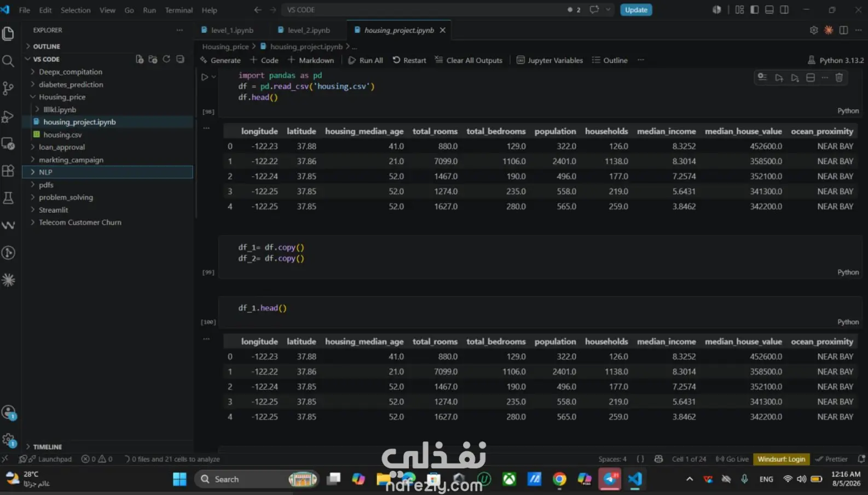
Task: Open the Xbox app from taskbar
Action: pyautogui.click(x=510, y=479)
